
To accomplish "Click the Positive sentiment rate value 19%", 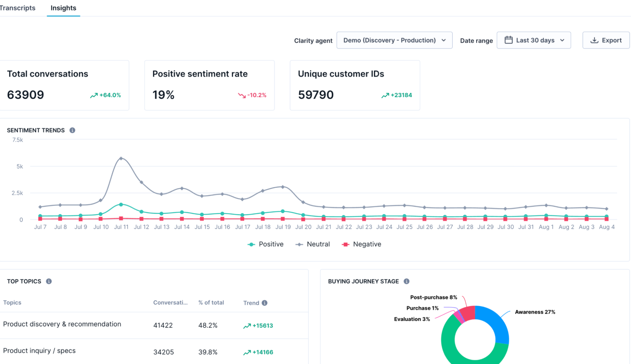I will tap(163, 95).
